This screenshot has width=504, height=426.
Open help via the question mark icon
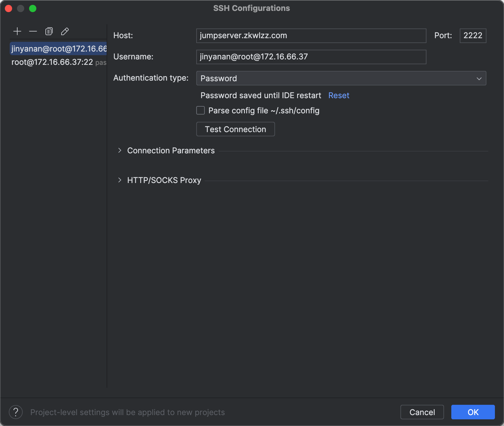coord(16,412)
